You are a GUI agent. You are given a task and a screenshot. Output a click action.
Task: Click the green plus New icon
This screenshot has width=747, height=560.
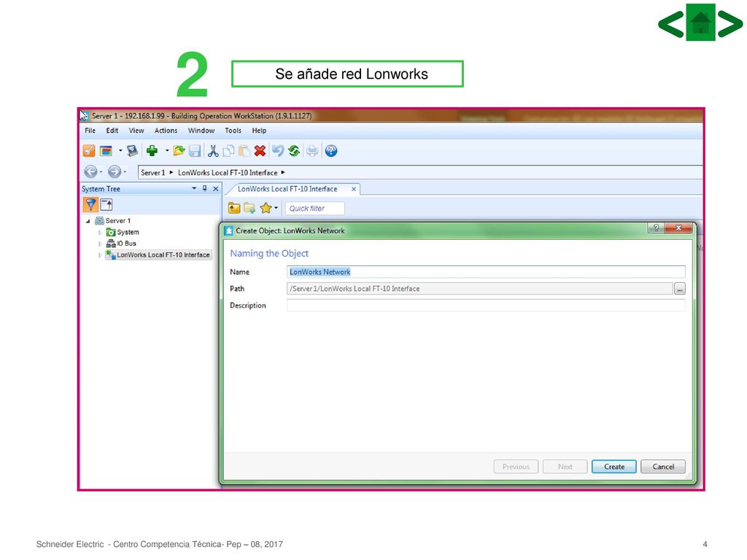coord(152,151)
